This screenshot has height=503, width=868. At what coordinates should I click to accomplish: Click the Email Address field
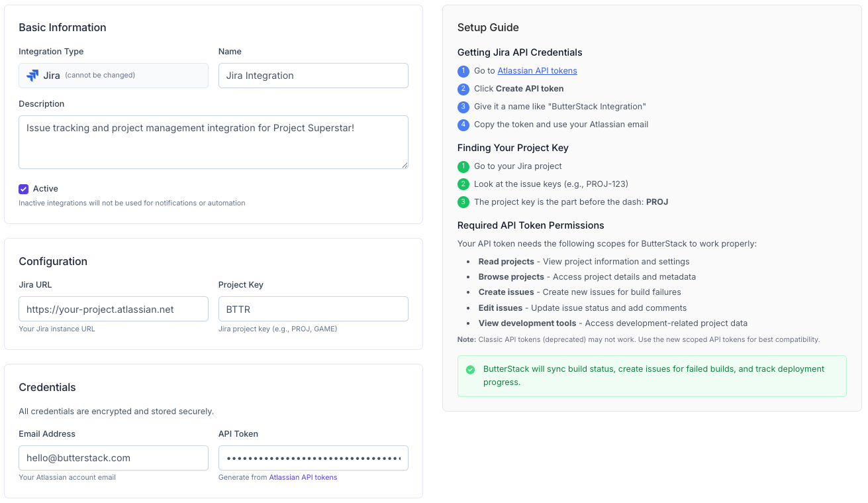(x=113, y=458)
